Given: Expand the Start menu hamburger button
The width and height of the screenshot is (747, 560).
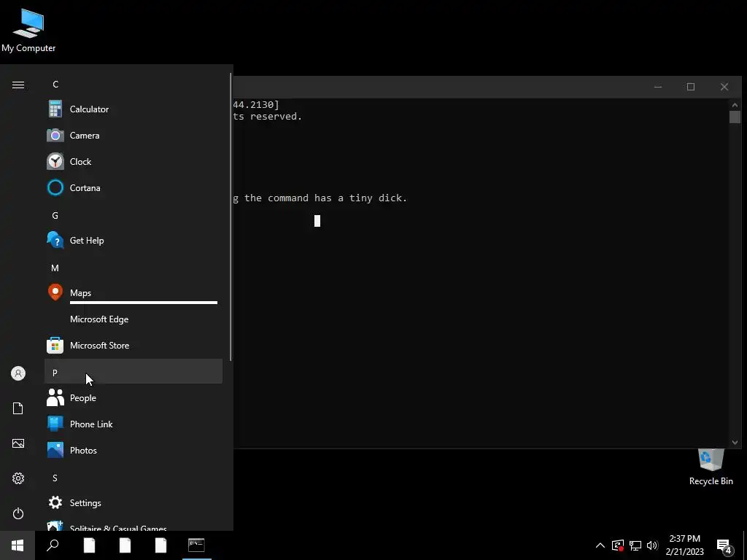Looking at the screenshot, I should click(18, 85).
